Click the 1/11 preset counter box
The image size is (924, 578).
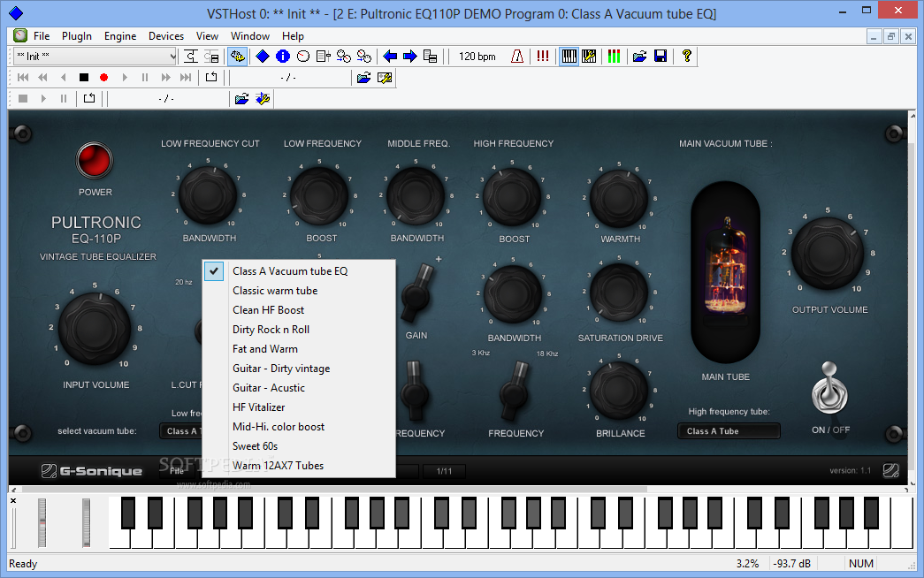pyautogui.click(x=445, y=471)
